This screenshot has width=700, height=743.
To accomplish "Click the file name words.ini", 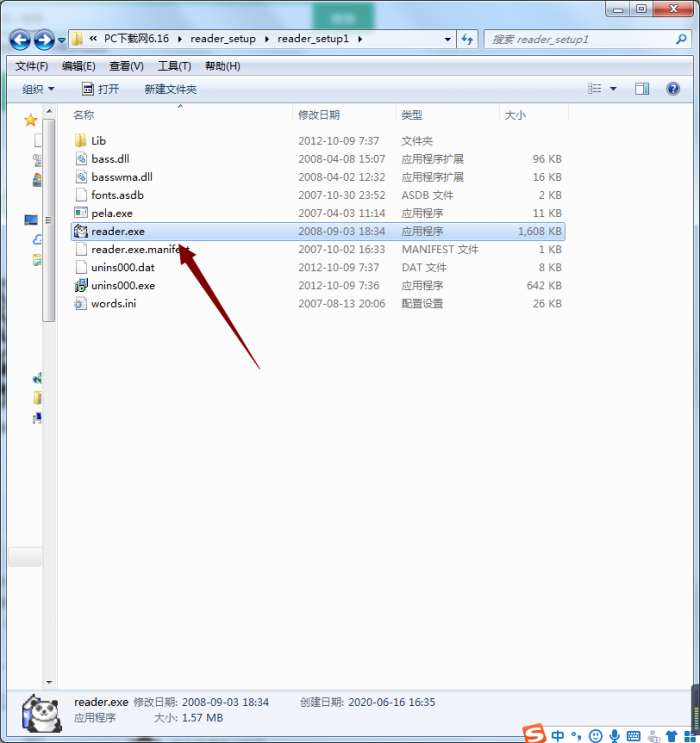I will pos(114,303).
